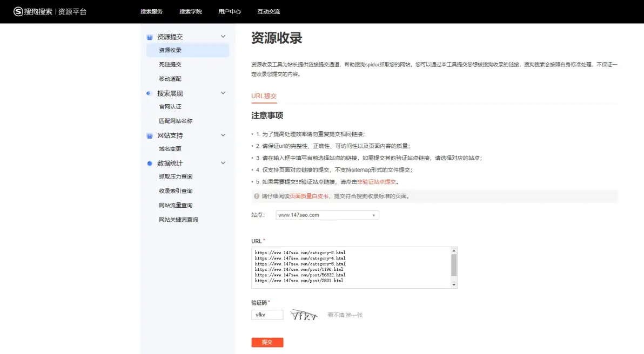Open 域名变更 in the sidebar
644x354 pixels.
point(170,149)
